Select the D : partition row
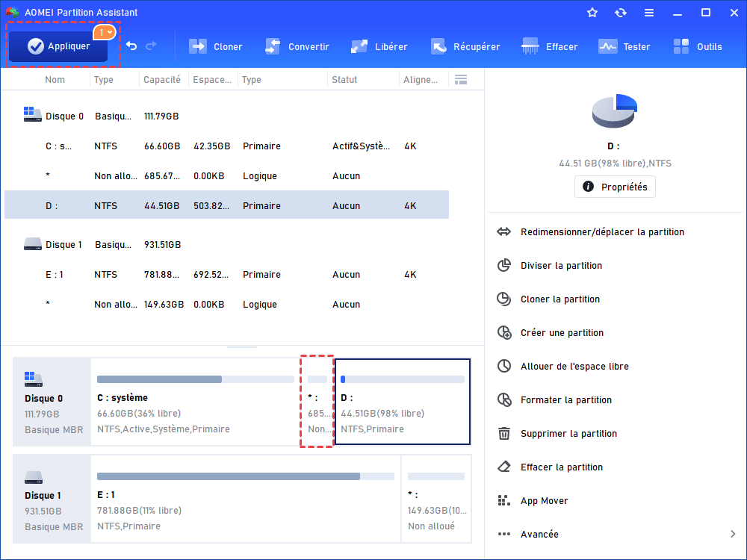747x560 pixels. point(227,206)
